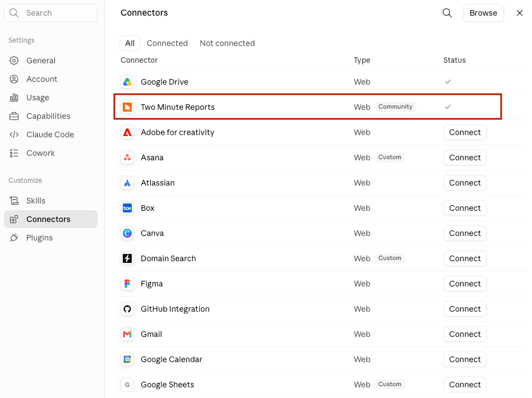Image resolution: width=532 pixels, height=398 pixels.
Task: Open the Capabilities section
Action: (51, 116)
